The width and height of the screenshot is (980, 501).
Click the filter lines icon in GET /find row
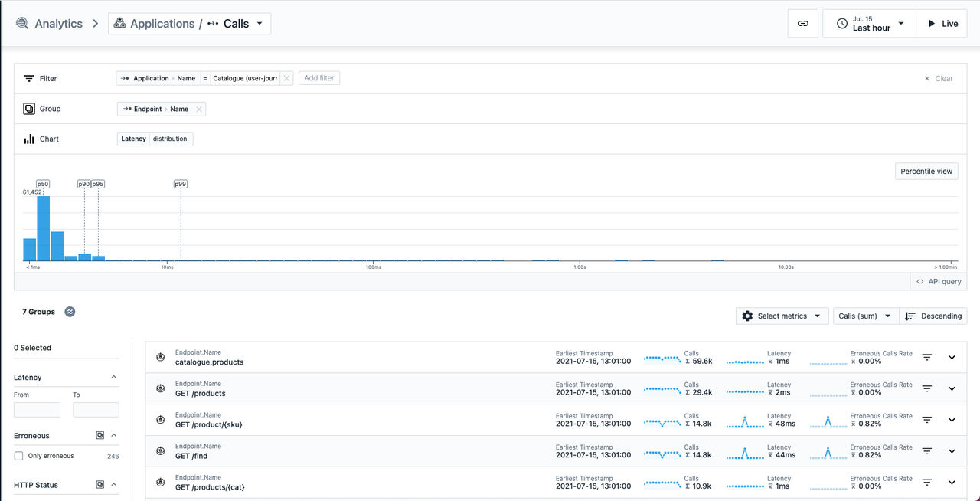pos(926,451)
